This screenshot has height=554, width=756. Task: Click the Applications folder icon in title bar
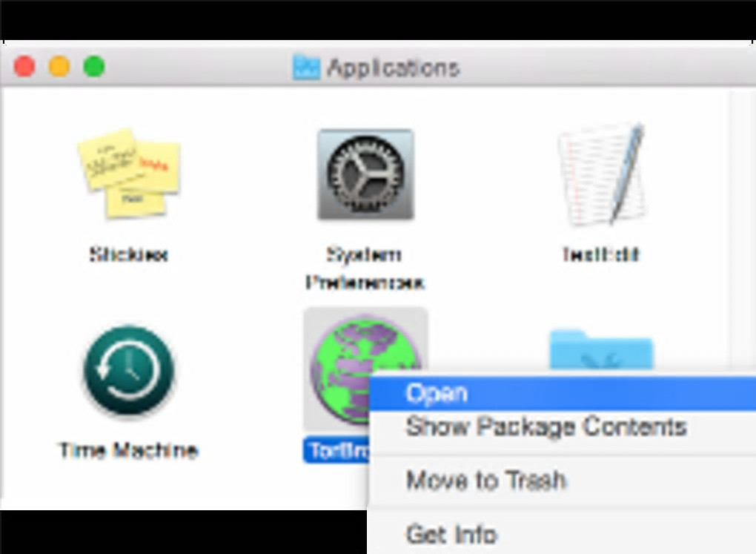pyautogui.click(x=306, y=67)
